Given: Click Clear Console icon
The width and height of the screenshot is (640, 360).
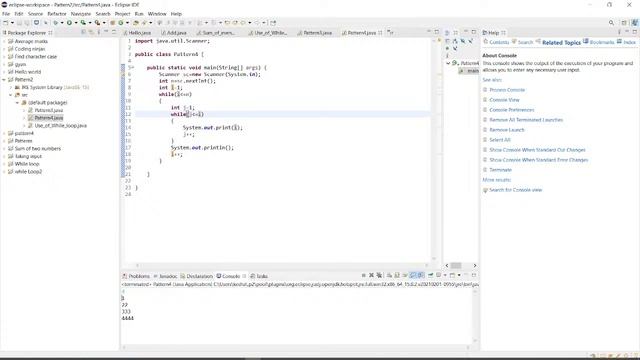Looking at the screenshot, I should [389, 276].
